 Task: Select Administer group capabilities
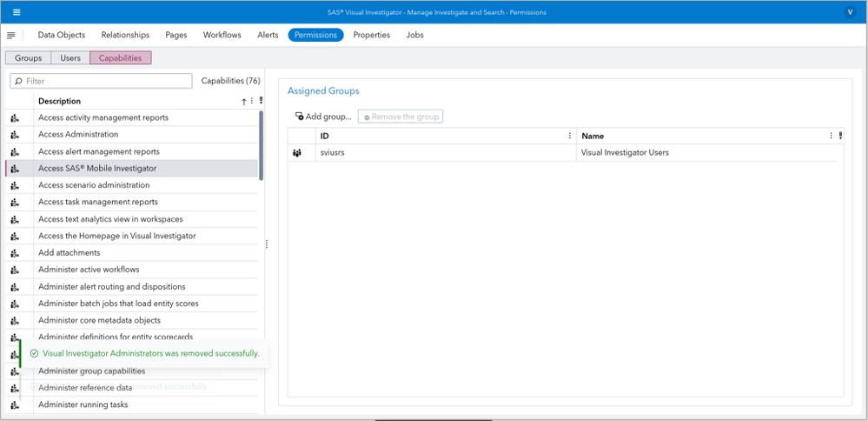pyautogui.click(x=132, y=371)
